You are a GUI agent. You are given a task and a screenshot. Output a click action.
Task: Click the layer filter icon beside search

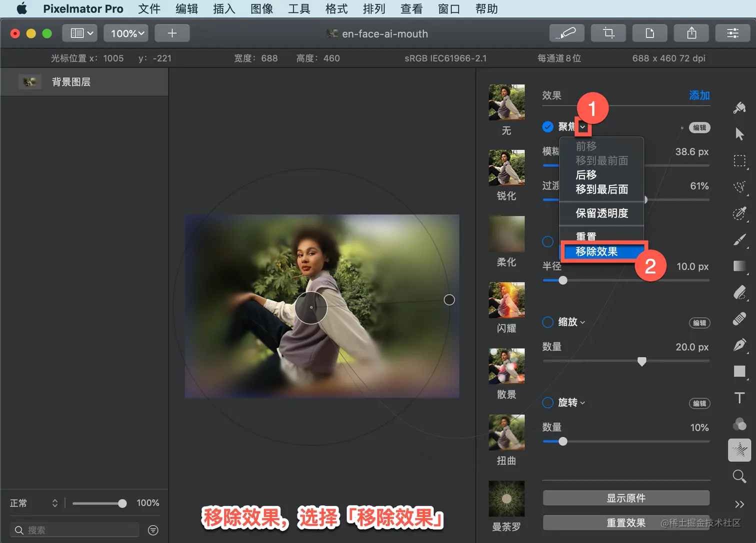coord(153,530)
